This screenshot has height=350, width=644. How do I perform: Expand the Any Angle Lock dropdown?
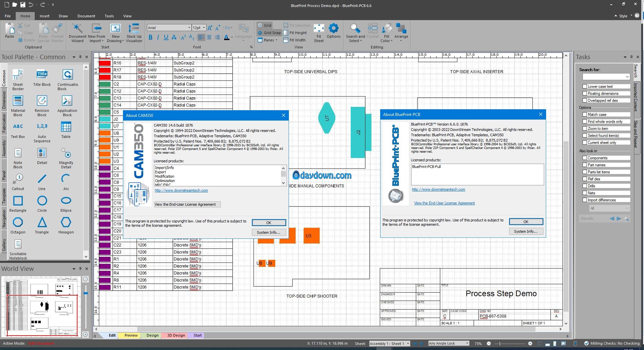click(x=467, y=343)
